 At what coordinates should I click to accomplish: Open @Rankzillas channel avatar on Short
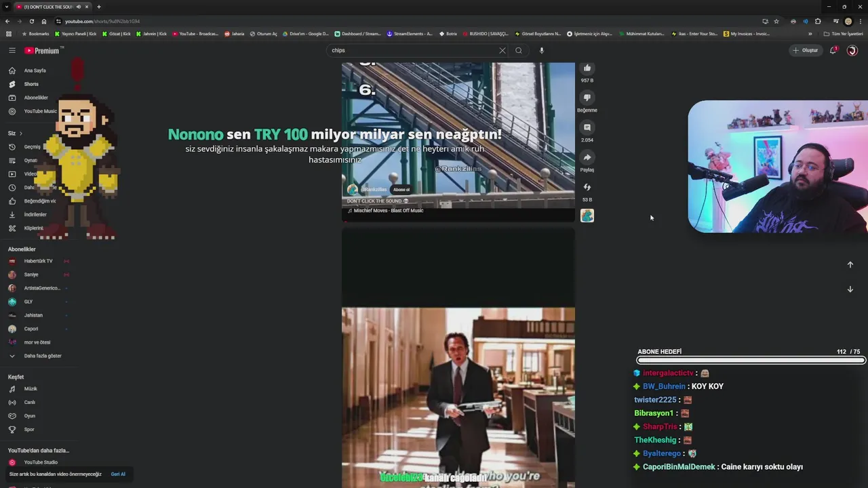click(352, 190)
